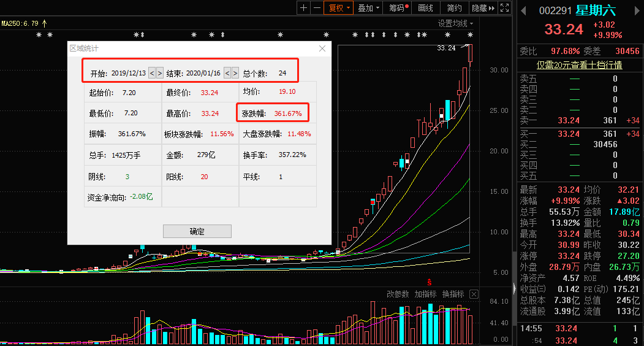Open the 设置均线 dropdown
This screenshot has width=644, height=346.
(456, 23)
